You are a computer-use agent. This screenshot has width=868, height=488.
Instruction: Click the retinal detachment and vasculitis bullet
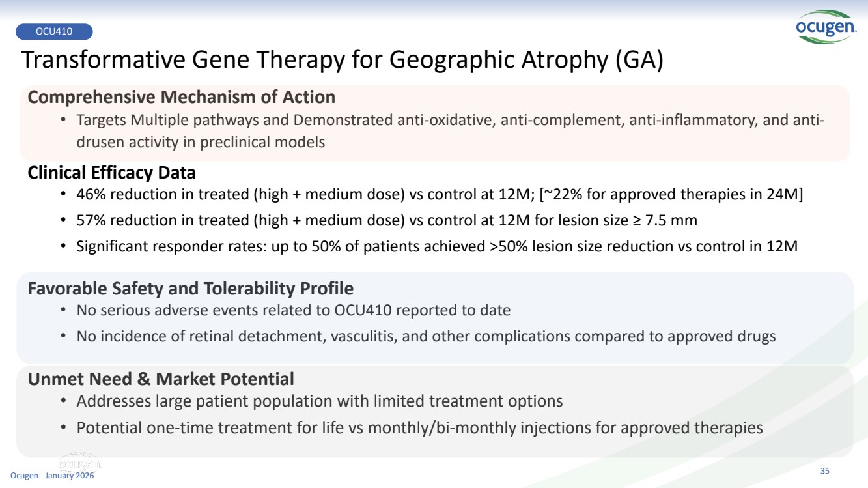(x=426, y=336)
